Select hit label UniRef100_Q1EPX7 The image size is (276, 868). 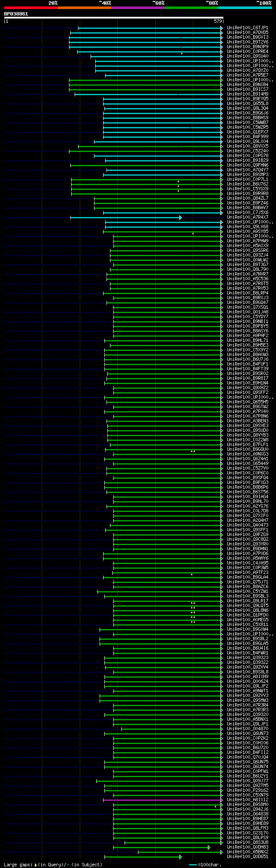coord(248,132)
